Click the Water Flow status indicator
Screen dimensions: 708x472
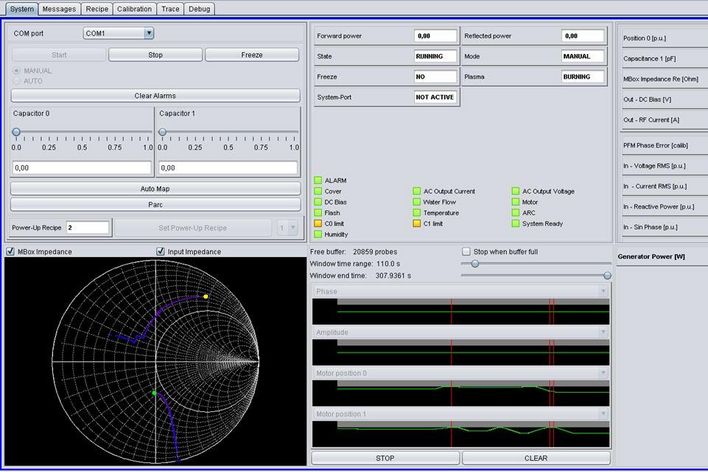416,202
